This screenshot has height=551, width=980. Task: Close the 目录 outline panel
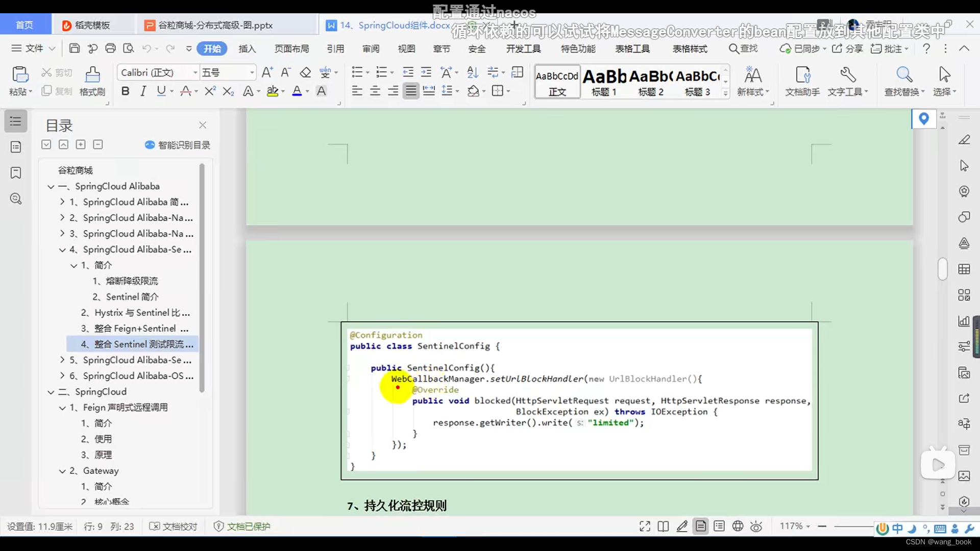[x=203, y=125]
